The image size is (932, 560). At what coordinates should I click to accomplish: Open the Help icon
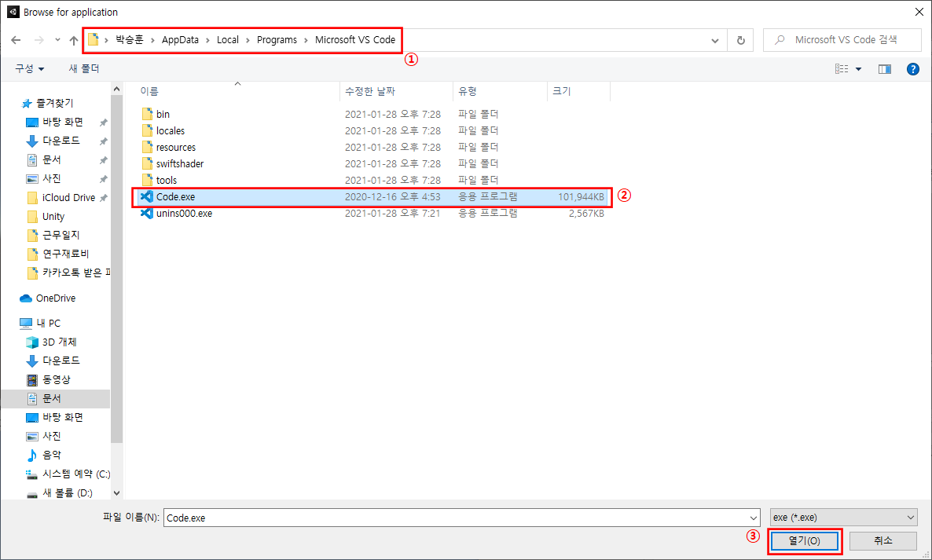point(913,69)
